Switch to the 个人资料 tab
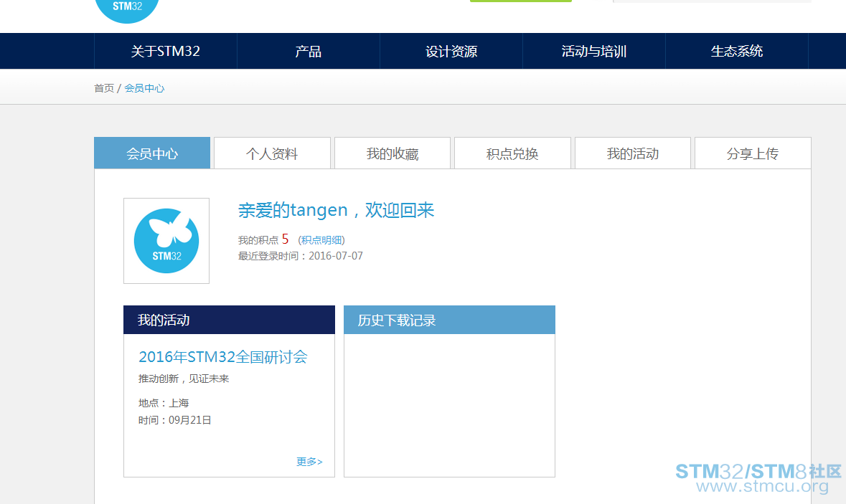 (x=272, y=153)
